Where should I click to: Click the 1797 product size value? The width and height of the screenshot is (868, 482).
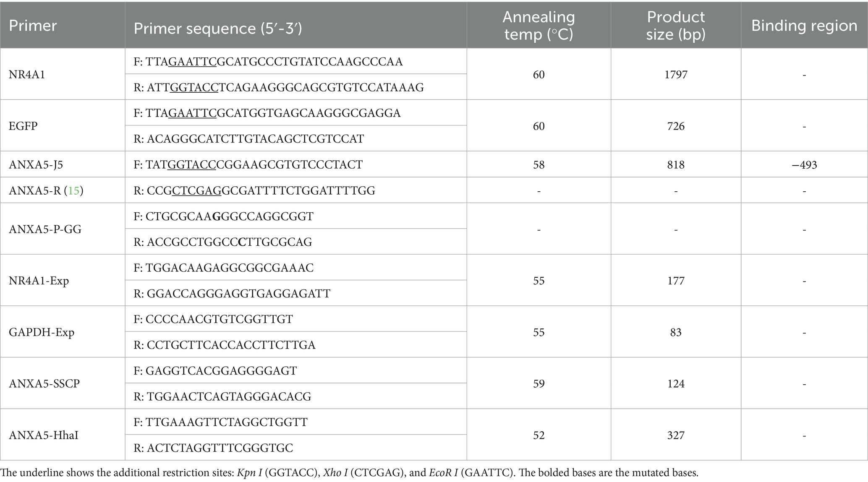click(x=676, y=75)
